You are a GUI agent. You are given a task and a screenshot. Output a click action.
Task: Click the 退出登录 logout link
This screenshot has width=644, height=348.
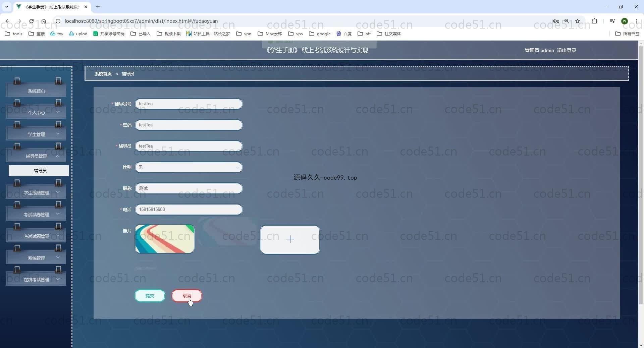point(567,50)
